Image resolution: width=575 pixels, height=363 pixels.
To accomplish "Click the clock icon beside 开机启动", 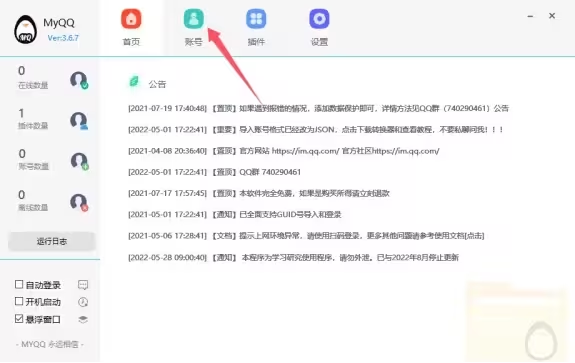I will [83, 302].
